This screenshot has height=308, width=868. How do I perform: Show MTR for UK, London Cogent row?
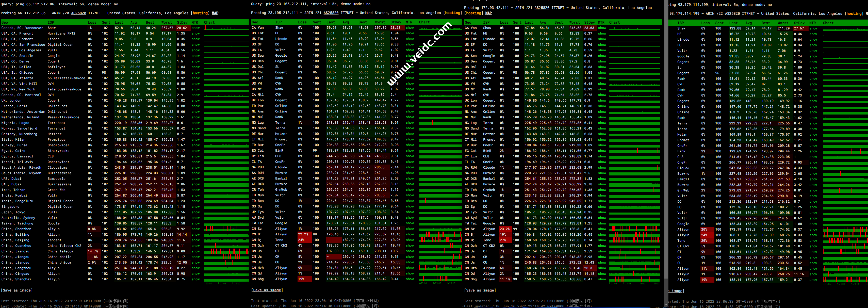tap(195, 100)
